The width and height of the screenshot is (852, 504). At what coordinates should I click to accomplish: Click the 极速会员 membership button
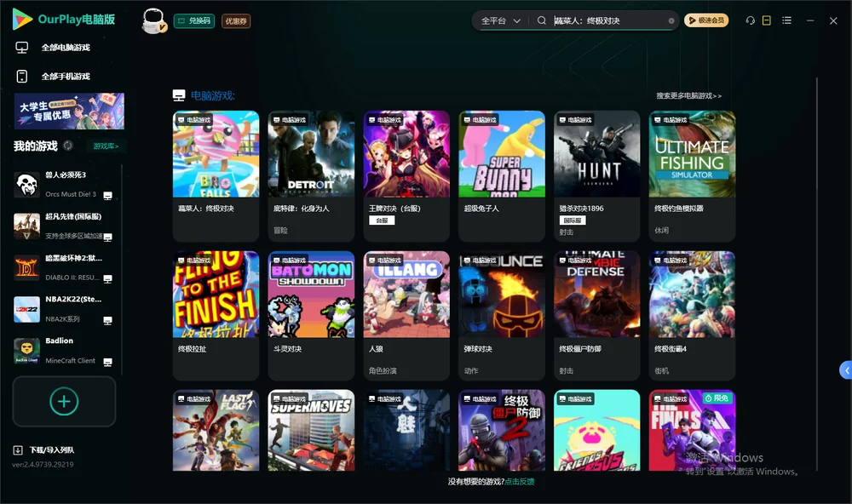click(x=705, y=20)
